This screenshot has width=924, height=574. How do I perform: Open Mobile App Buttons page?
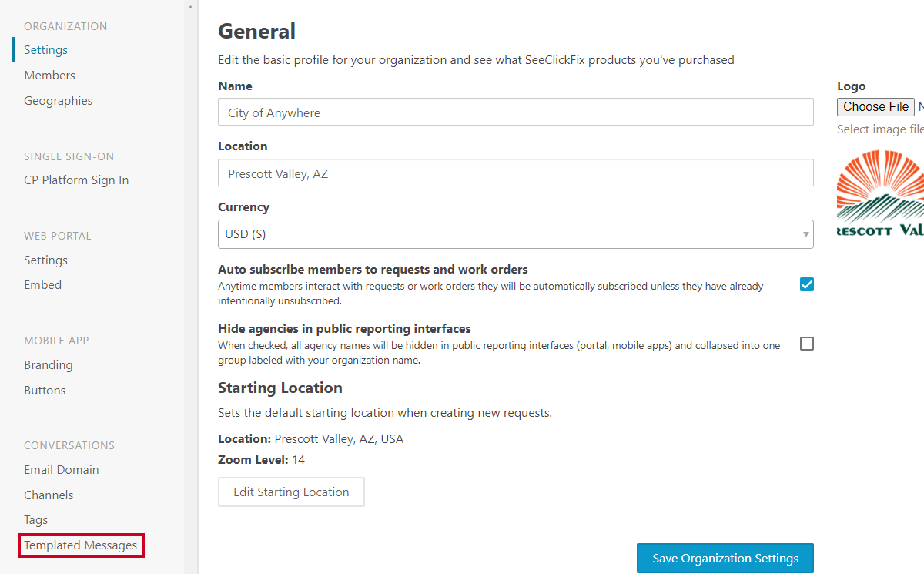point(45,391)
